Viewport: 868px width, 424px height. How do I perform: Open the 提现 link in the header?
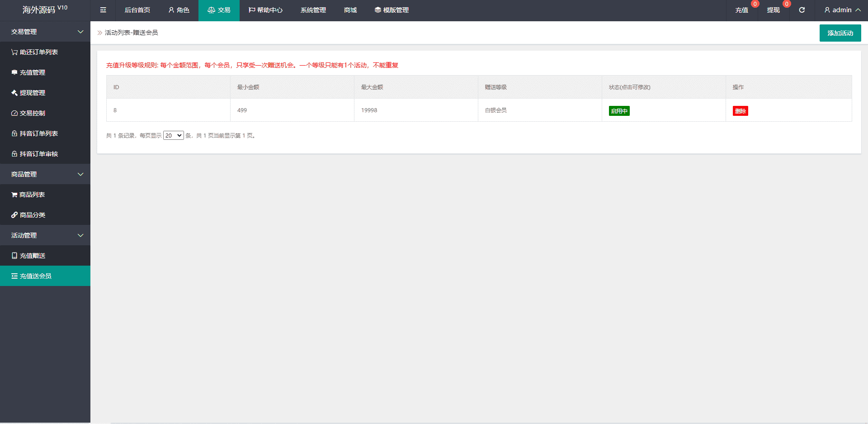coord(774,10)
